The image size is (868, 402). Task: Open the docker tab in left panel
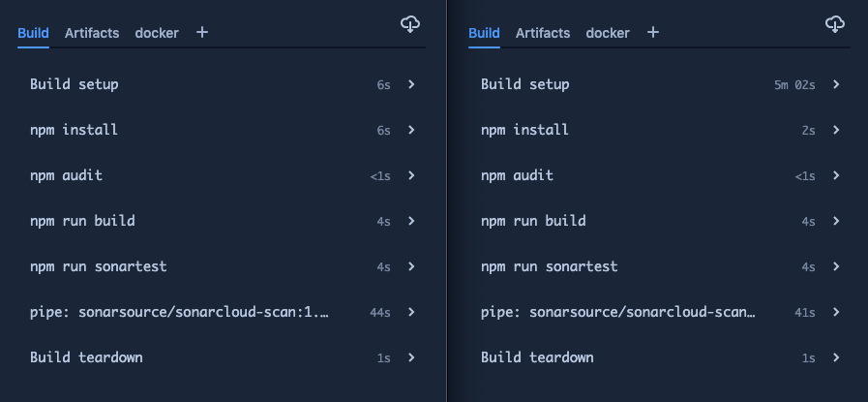point(157,33)
